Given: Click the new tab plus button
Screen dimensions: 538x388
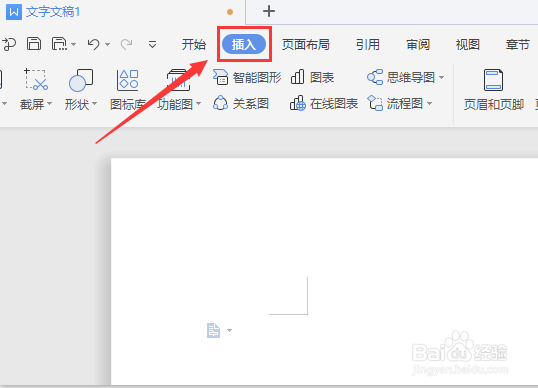Looking at the screenshot, I should click(x=269, y=11).
